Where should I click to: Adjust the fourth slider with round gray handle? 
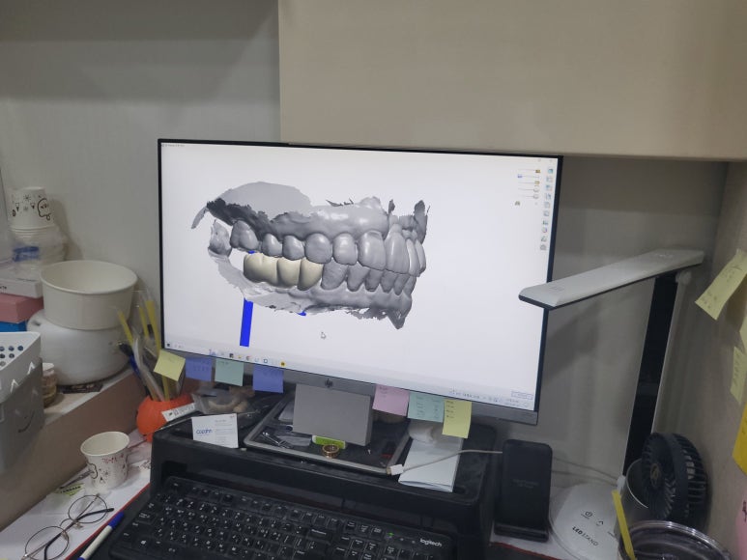click(x=536, y=189)
